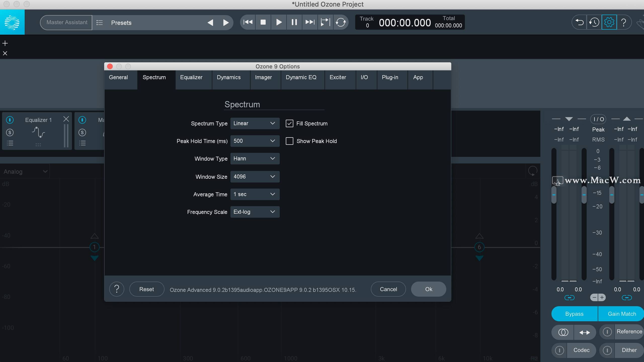Remove track with X icon below plus
Viewport: 644px width, 362px height.
pyautogui.click(x=5, y=53)
